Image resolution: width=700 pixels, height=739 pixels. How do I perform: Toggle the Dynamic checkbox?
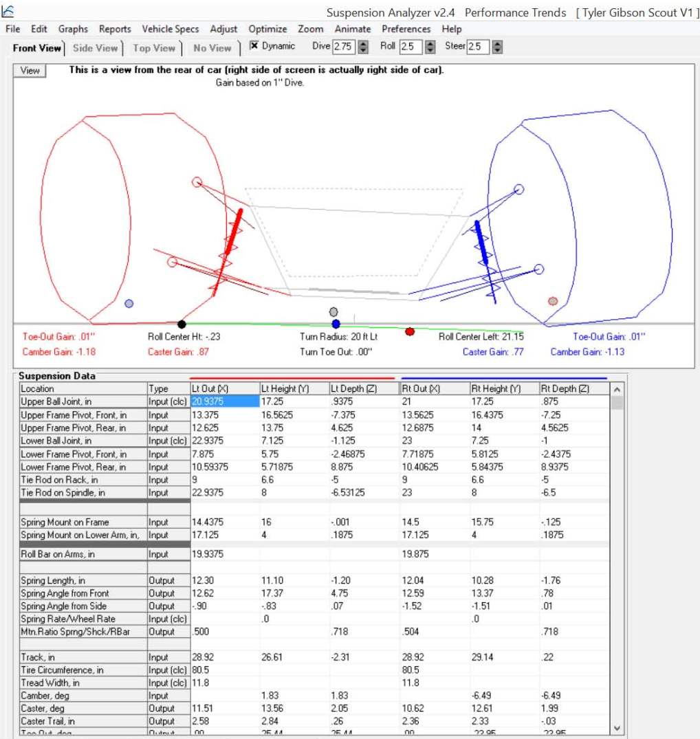254,45
